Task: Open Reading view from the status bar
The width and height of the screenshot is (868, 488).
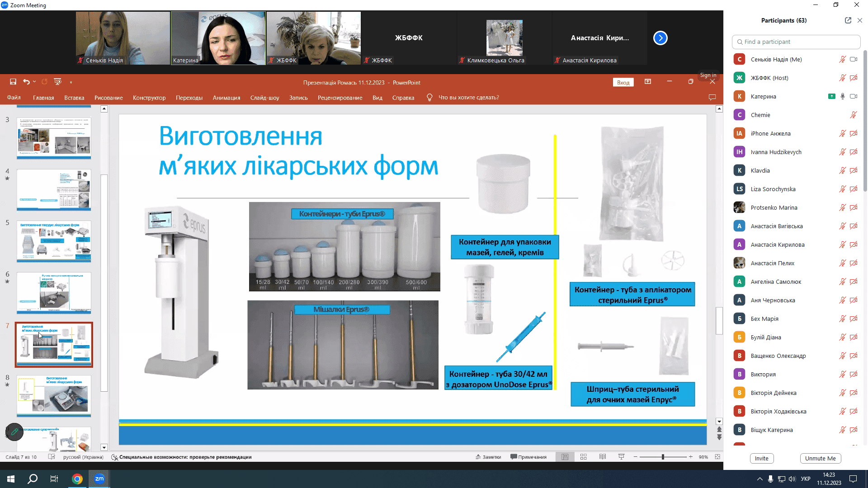Action: pos(603,457)
